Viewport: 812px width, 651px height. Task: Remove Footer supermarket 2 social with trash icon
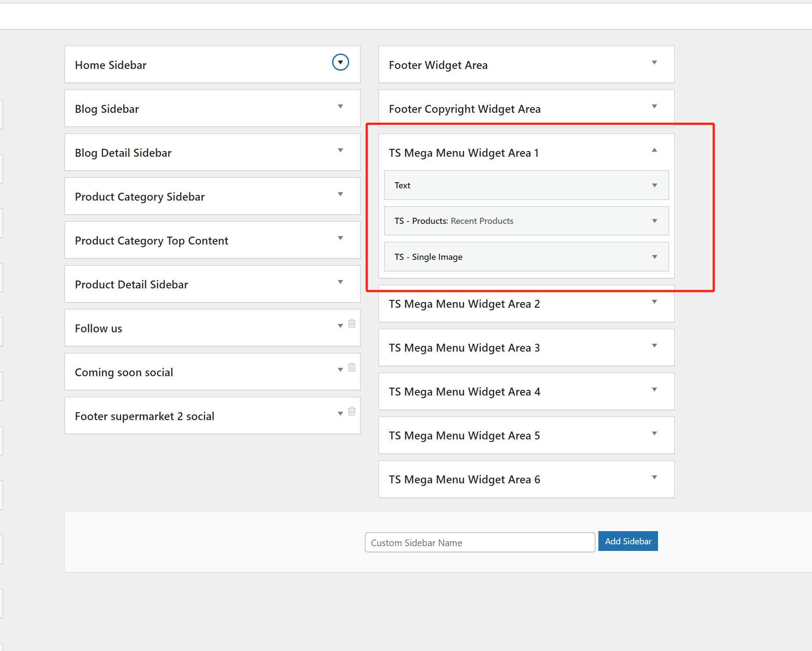coord(351,412)
